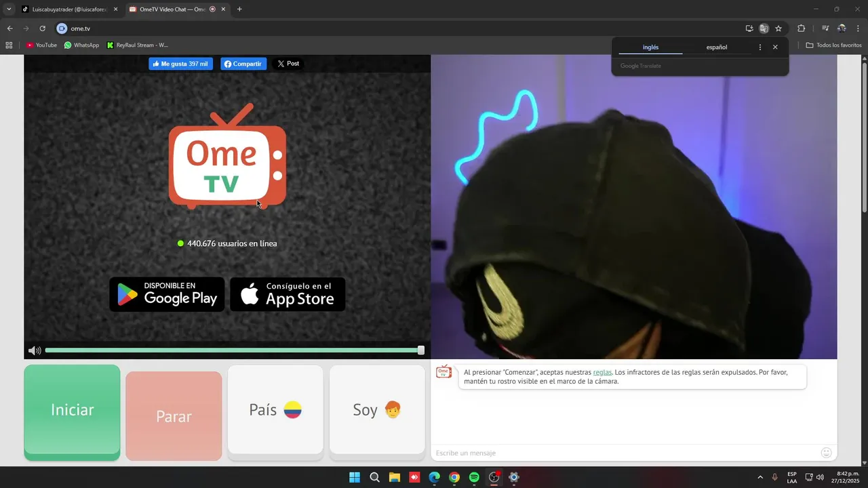Screen dimensions: 868x488
Task: Click the install app icon in address bar
Action: pyautogui.click(x=749, y=28)
